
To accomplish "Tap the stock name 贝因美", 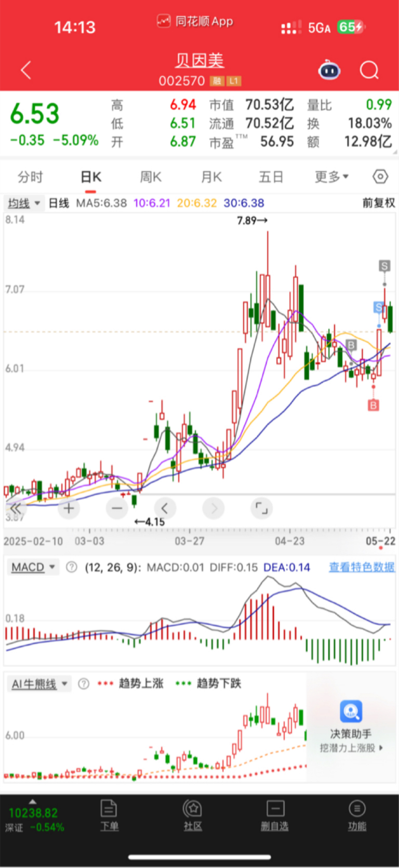I will click(x=199, y=60).
